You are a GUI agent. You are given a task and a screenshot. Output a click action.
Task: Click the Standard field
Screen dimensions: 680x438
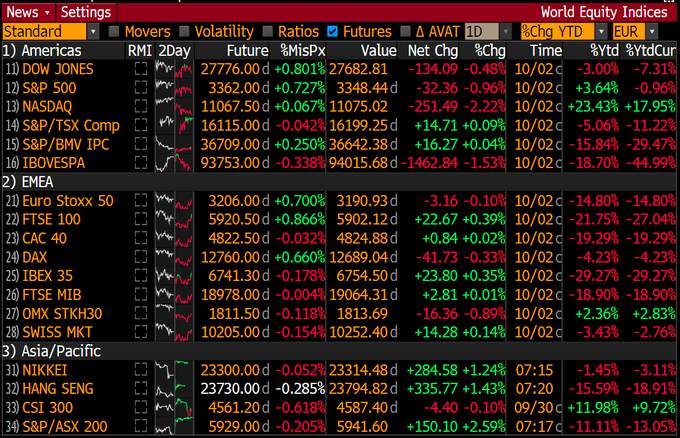click(44, 32)
